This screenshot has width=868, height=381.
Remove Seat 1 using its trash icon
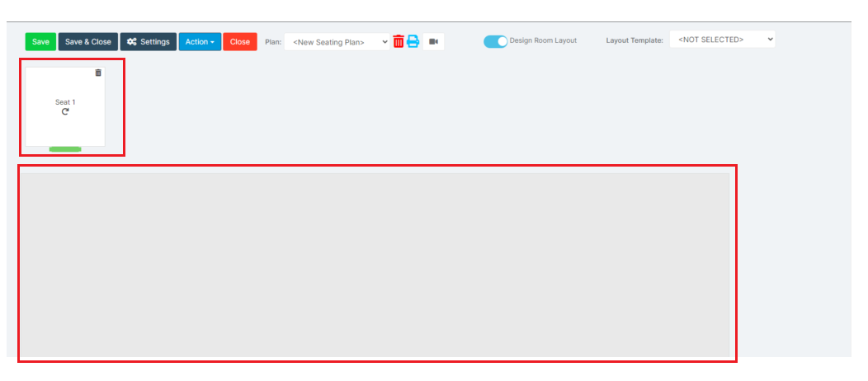(98, 73)
